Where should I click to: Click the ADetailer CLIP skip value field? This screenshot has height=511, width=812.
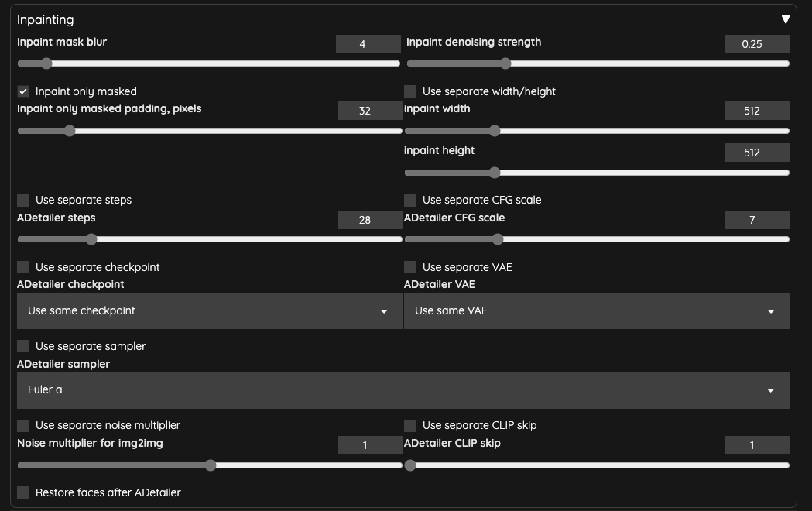click(757, 445)
